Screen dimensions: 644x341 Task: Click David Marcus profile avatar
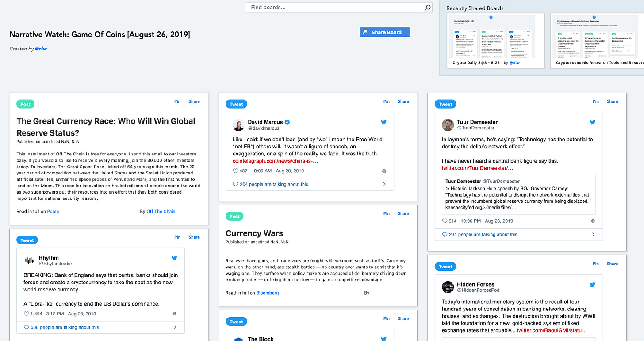(x=239, y=125)
